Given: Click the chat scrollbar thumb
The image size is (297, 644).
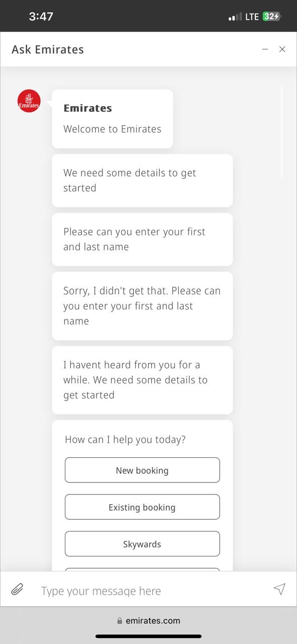Looking at the screenshot, I should [281, 133].
